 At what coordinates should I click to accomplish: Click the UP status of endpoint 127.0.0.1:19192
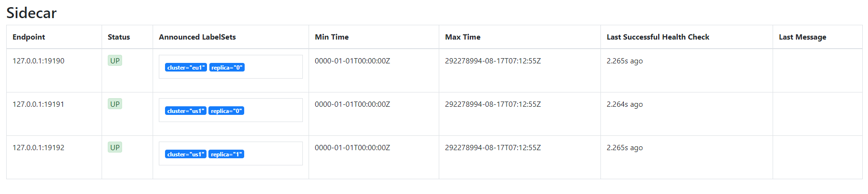point(115,147)
